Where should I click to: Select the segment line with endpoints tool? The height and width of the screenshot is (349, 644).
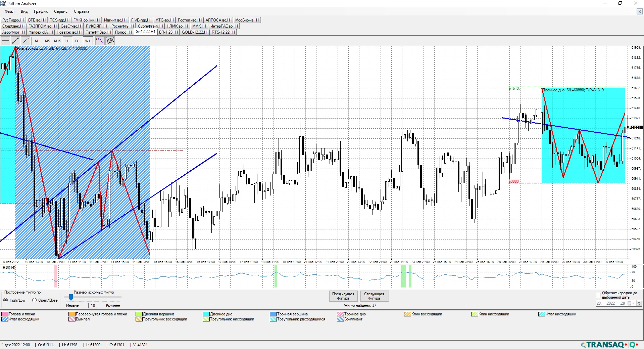pos(15,41)
